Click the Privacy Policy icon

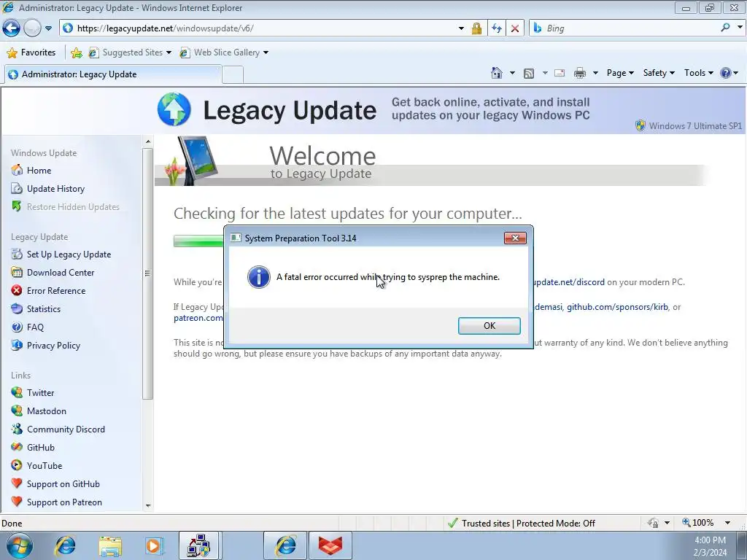coord(17,345)
